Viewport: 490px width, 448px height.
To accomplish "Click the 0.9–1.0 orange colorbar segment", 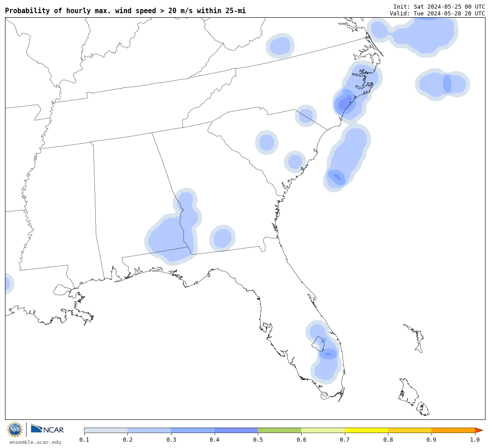I will (453, 430).
